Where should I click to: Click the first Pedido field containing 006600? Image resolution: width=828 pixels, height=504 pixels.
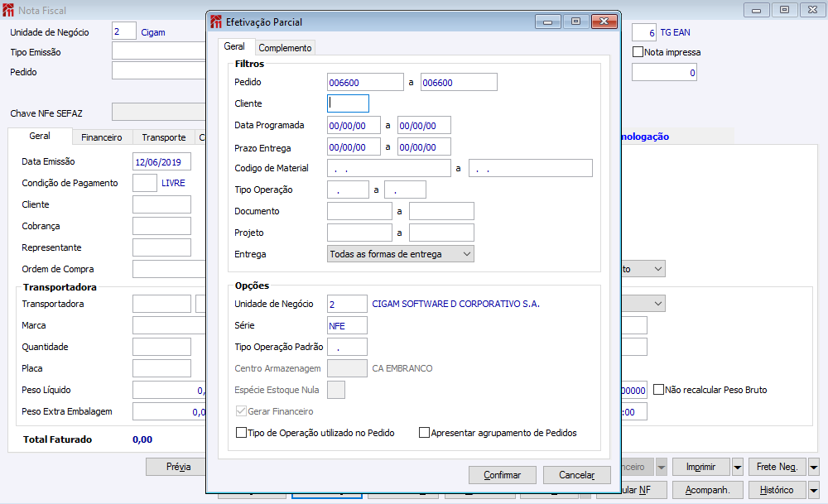(365, 82)
